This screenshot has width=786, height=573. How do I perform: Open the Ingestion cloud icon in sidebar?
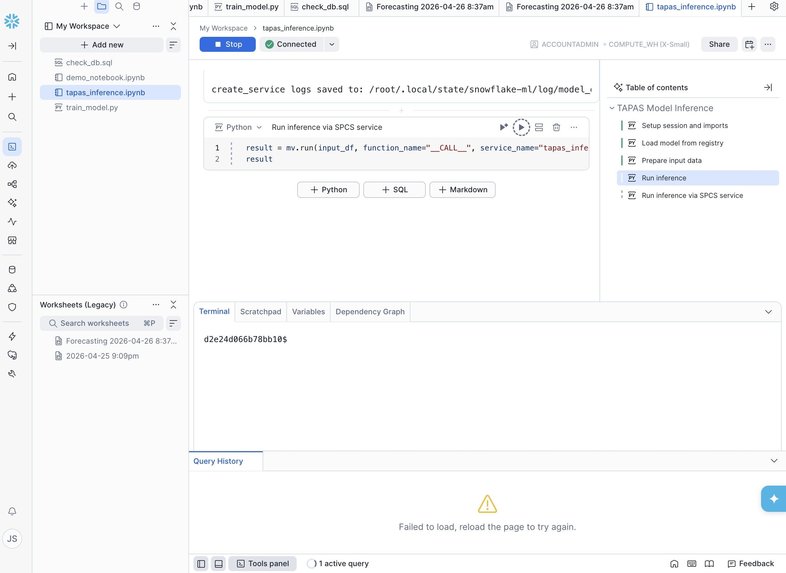point(12,165)
